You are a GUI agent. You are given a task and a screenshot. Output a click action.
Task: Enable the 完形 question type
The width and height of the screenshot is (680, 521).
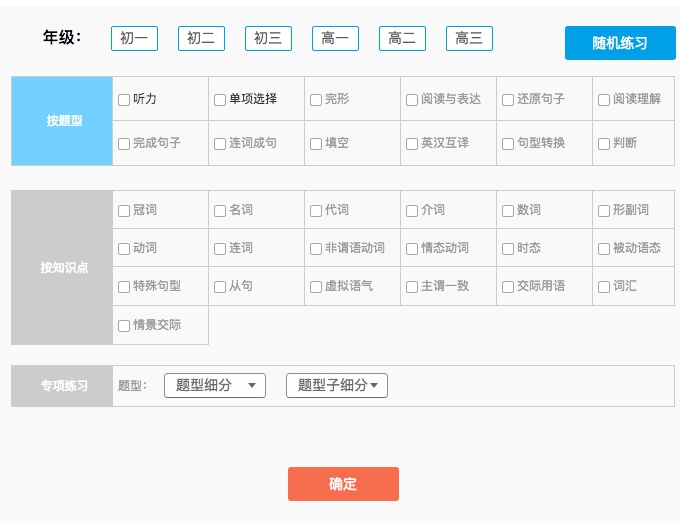(316, 100)
